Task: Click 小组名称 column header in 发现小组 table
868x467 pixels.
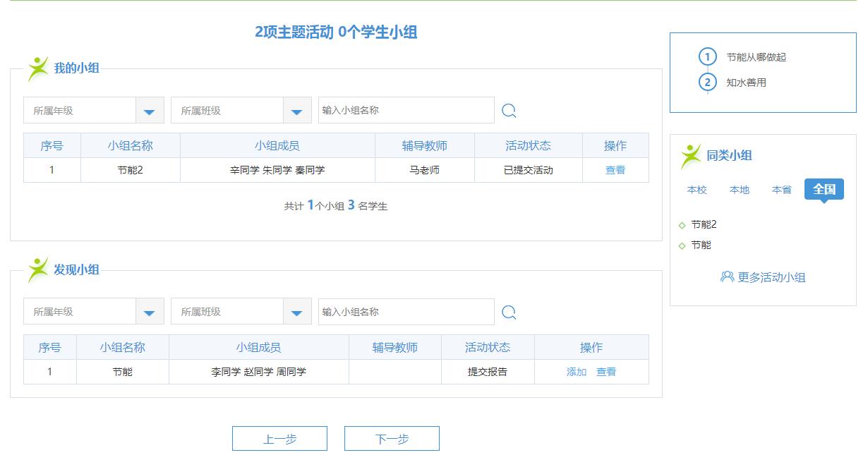Action: tap(123, 348)
